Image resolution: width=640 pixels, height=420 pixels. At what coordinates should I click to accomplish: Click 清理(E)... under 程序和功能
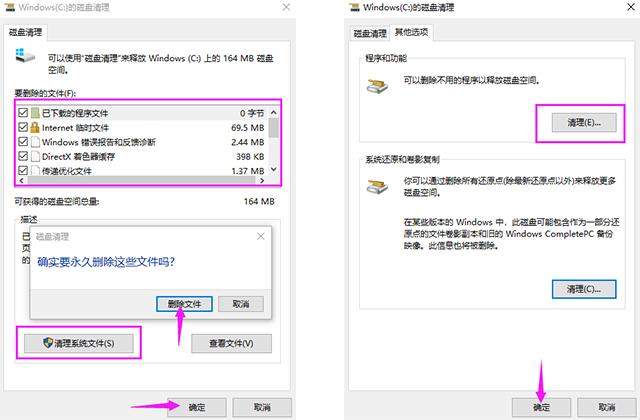(x=584, y=122)
